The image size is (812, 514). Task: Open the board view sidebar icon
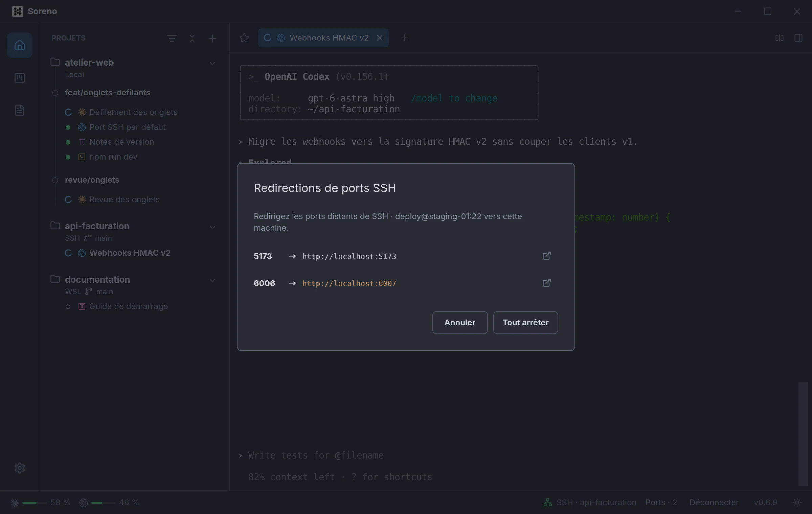(20, 78)
